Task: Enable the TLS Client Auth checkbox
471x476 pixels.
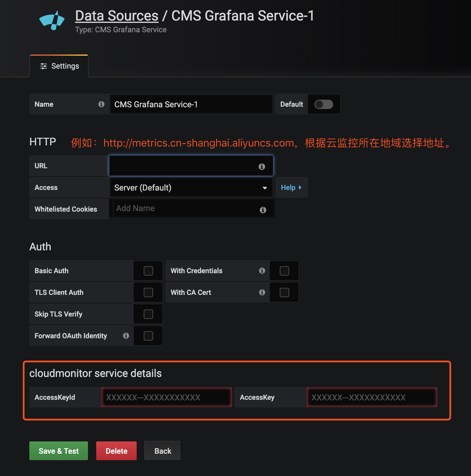Action: pyautogui.click(x=148, y=292)
